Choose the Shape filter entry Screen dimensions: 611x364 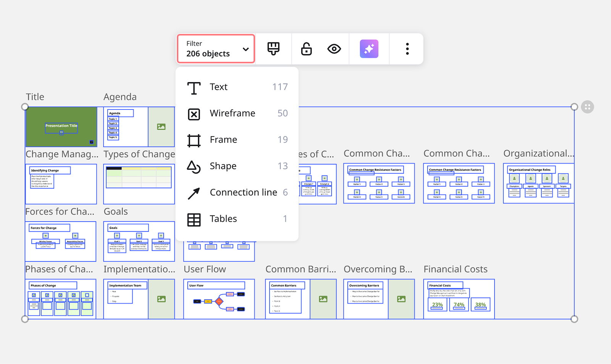tap(237, 166)
